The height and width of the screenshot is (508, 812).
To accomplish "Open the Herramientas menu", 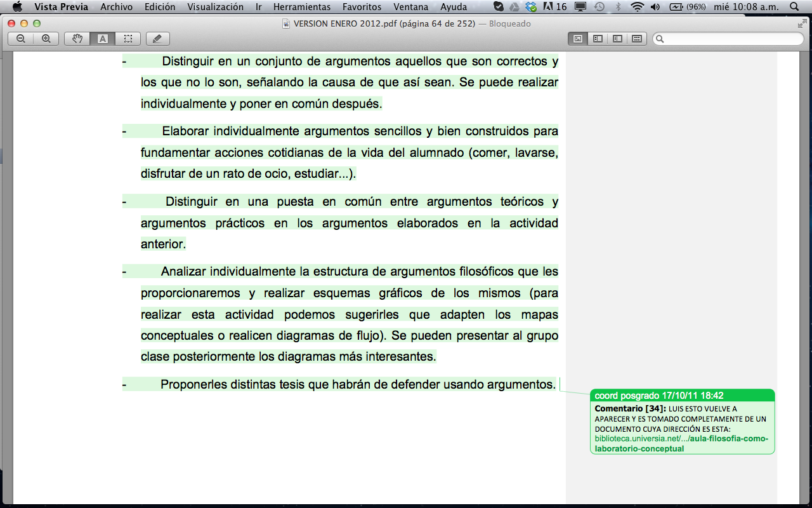I will (x=302, y=7).
